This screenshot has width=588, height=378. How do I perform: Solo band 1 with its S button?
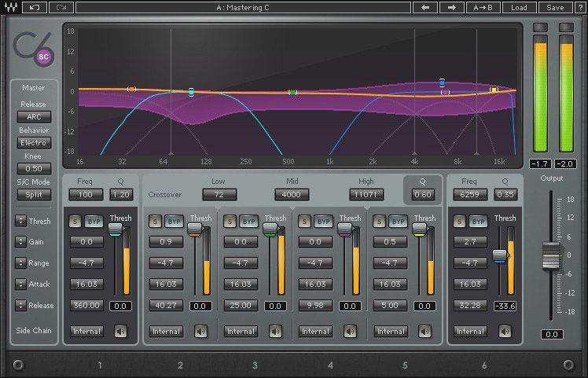tap(75, 222)
